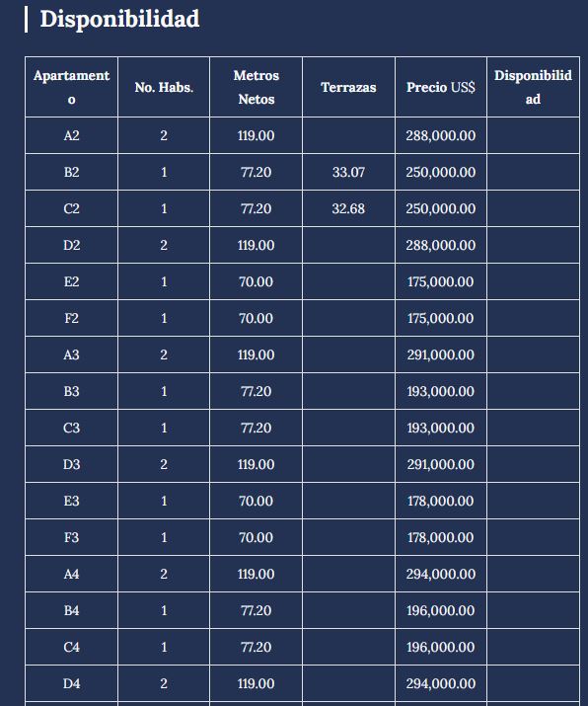Image resolution: width=588 pixels, height=706 pixels.
Task: Click apartment D2 cell
Action: point(72,245)
